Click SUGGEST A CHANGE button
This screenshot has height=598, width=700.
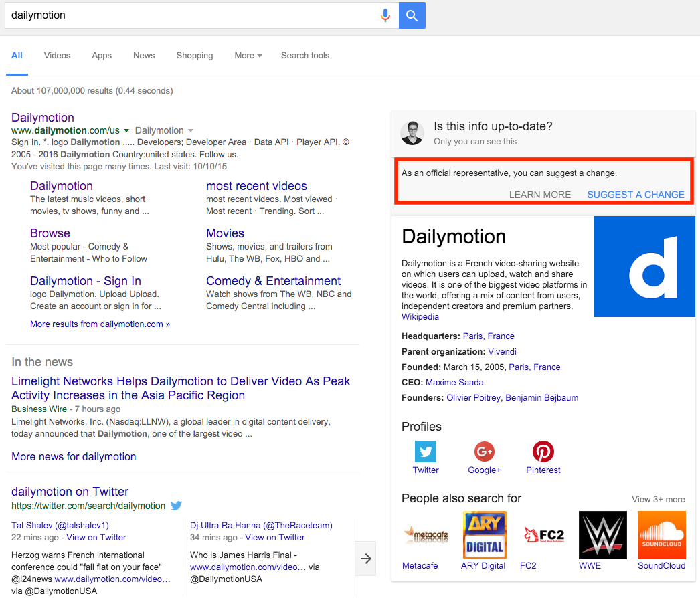coord(635,195)
